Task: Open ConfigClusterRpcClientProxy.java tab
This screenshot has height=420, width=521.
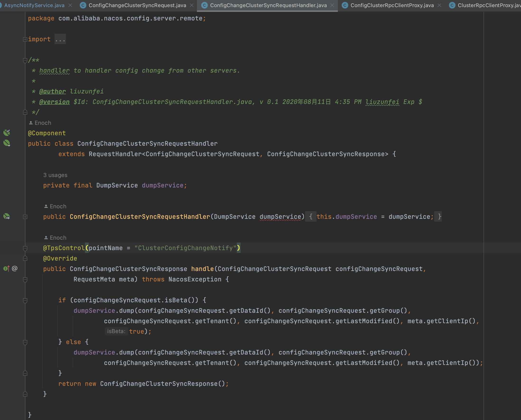Action: pyautogui.click(x=392, y=5)
